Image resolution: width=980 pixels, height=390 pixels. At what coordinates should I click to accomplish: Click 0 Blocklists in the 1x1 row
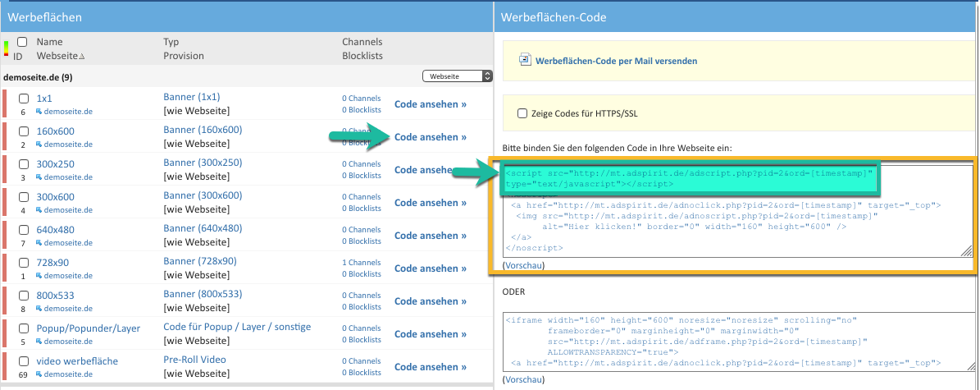[362, 110]
